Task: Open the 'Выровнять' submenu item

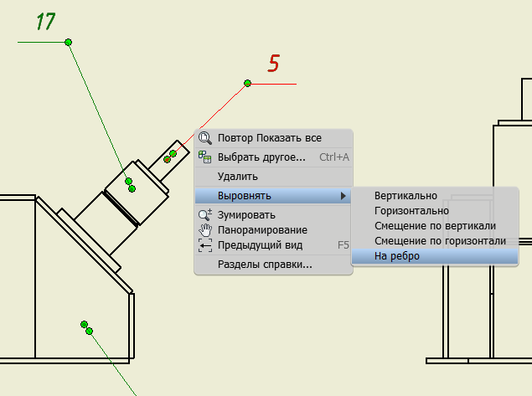Action: point(273,196)
